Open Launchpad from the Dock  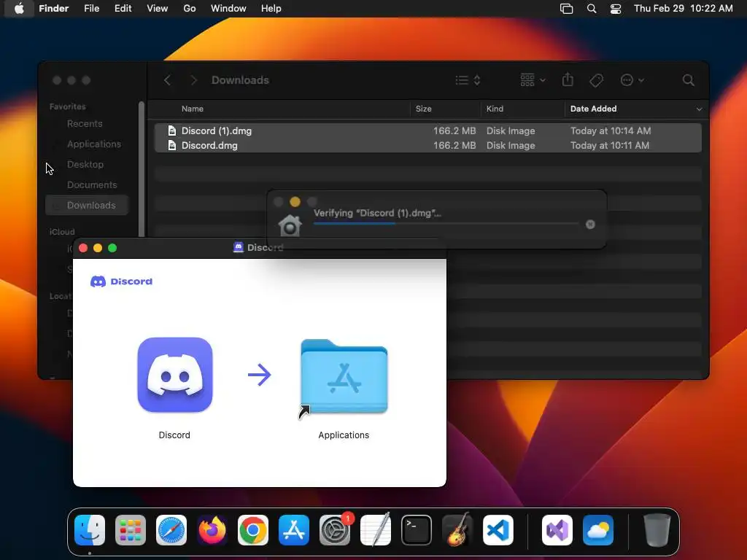131,530
